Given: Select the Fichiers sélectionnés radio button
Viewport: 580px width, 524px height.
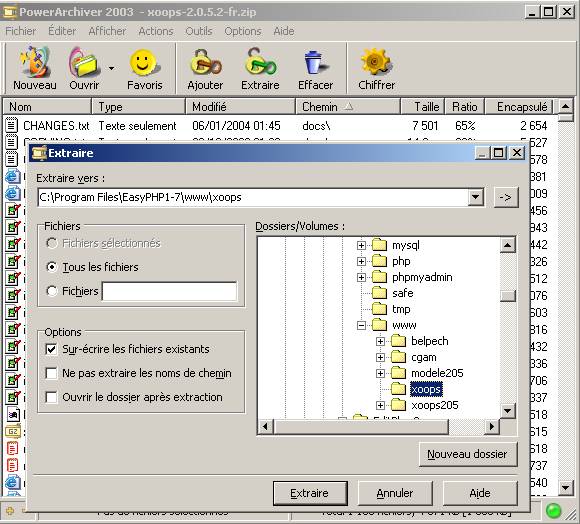Looking at the screenshot, I should (x=52, y=243).
